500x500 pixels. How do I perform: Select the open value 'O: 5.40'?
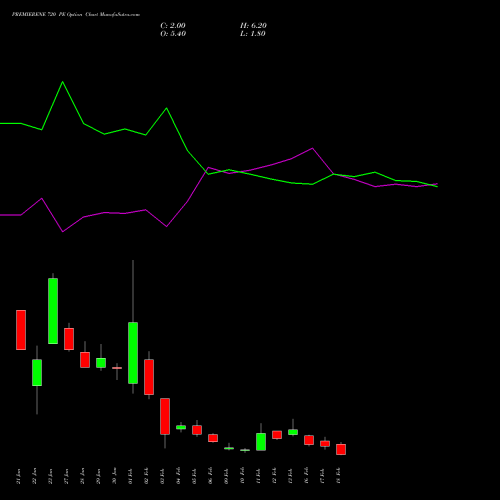click(173, 34)
